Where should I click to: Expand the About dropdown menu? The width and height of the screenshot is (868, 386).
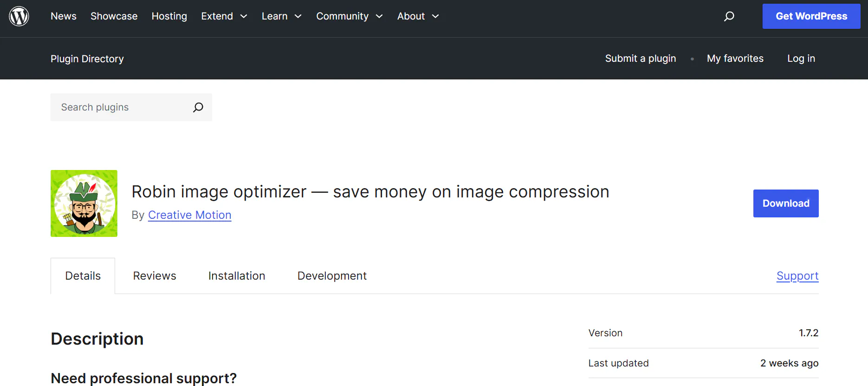pyautogui.click(x=418, y=16)
